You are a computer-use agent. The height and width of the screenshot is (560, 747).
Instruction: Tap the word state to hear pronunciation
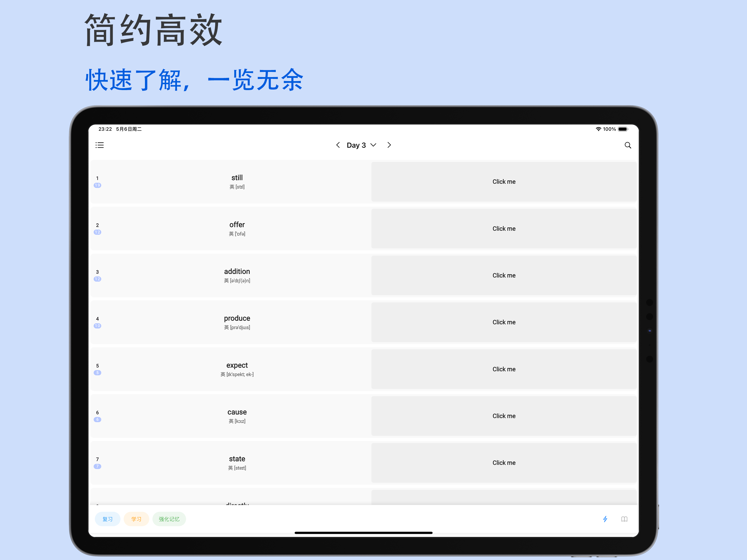(237, 459)
